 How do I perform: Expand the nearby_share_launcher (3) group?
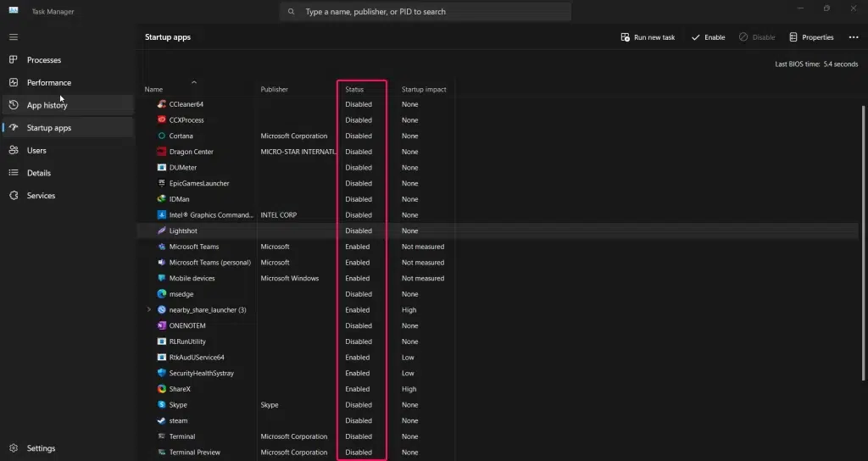[148, 309]
